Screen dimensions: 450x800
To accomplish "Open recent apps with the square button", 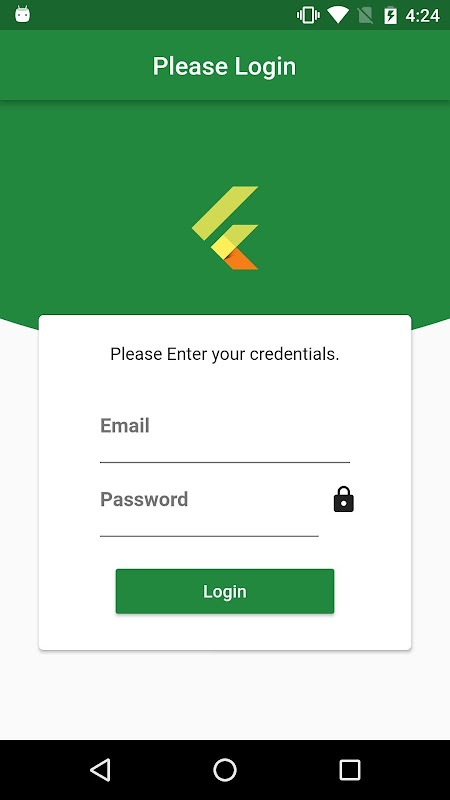I will click(349, 769).
